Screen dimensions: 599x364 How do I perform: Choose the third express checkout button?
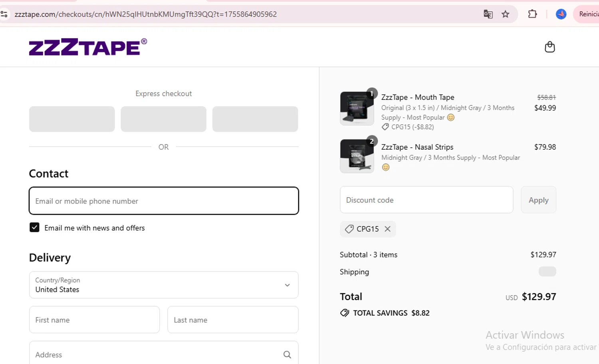pyautogui.click(x=255, y=119)
